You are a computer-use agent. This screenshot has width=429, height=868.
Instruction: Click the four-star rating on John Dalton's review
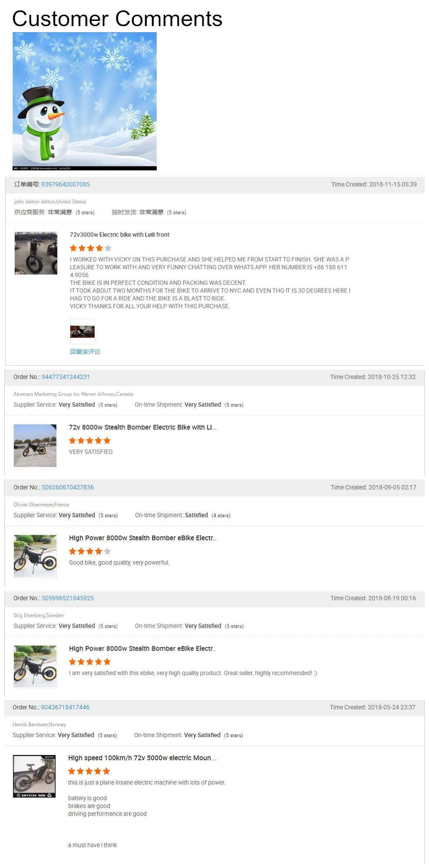click(x=91, y=248)
